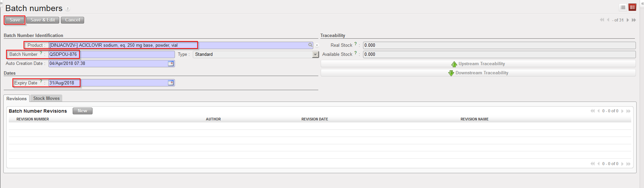Image resolution: width=644 pixels, height=188 pixels.
Task: Collapse right side panel chevron
Action: 642,3
